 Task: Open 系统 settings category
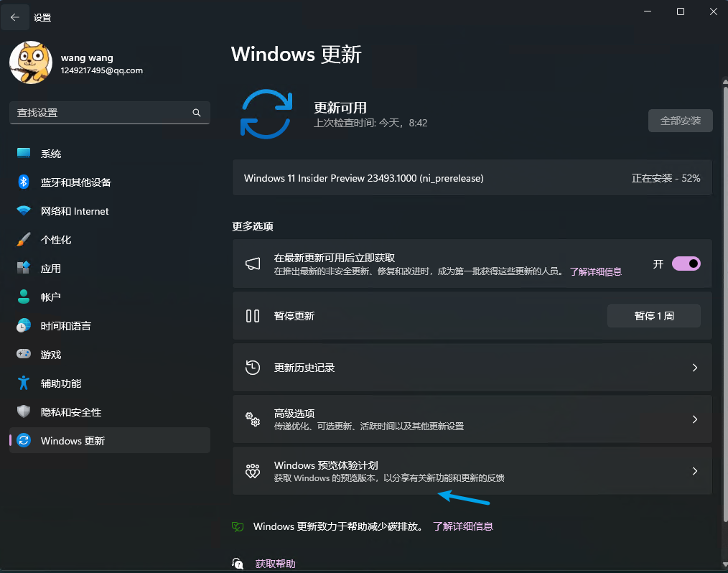pos(110,154)
